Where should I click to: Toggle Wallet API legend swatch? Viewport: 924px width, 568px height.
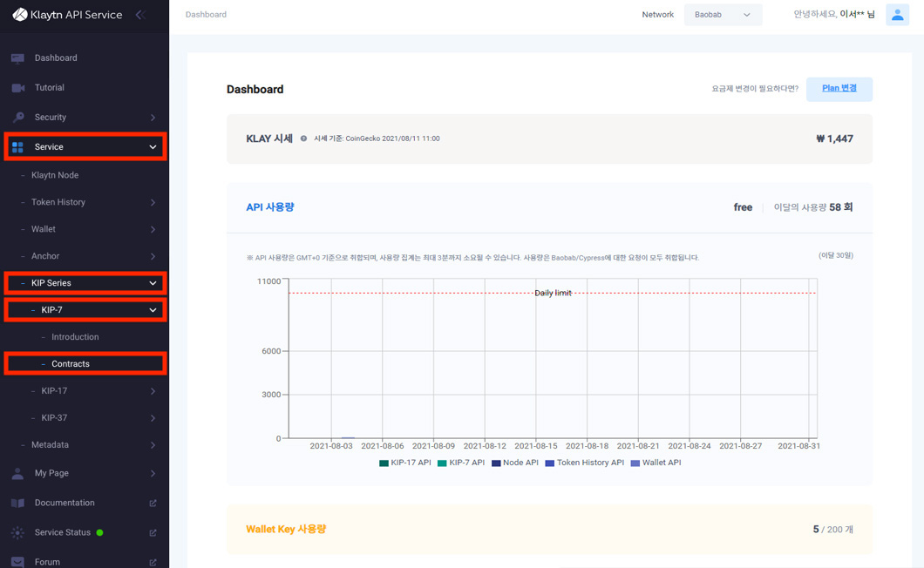[x=635, y=463]
